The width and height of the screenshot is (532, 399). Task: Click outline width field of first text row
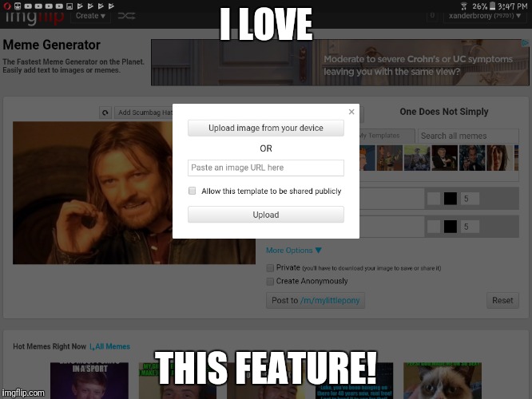pyautogui.click(x=470, y=199)
